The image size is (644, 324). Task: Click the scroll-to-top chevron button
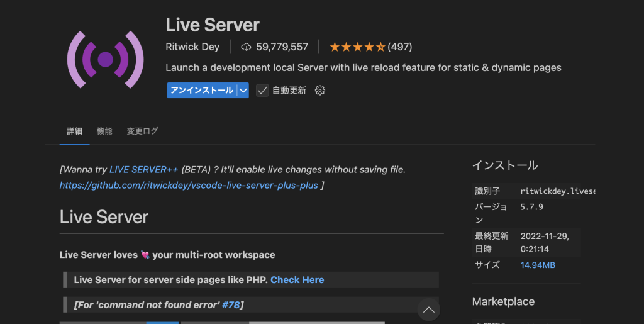click(x=429, y=310)
